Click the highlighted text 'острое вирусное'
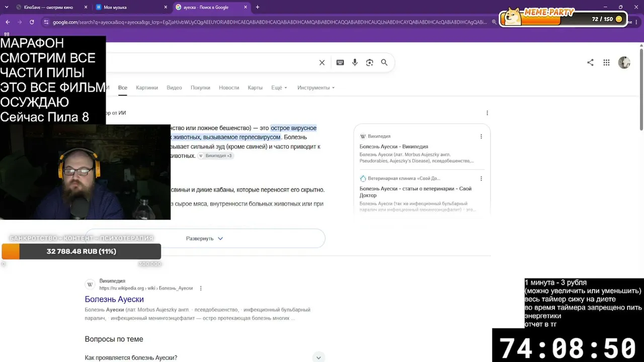 [x=294, y=128]
